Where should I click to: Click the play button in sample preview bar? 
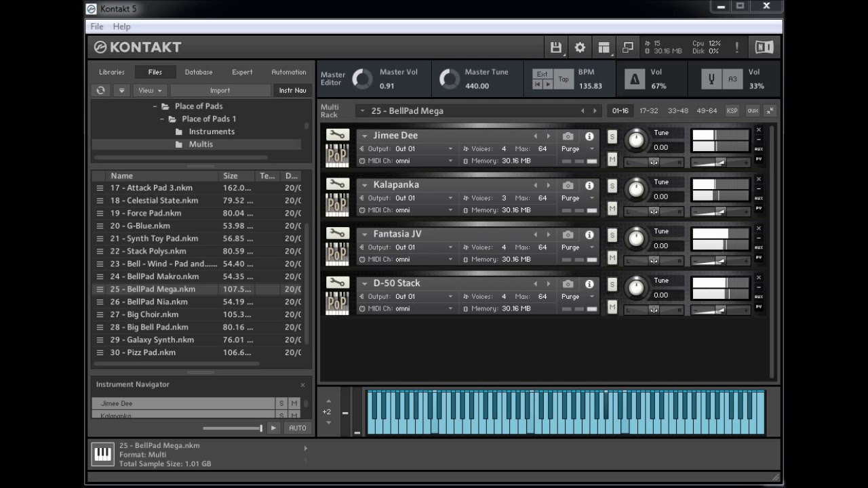273,428
